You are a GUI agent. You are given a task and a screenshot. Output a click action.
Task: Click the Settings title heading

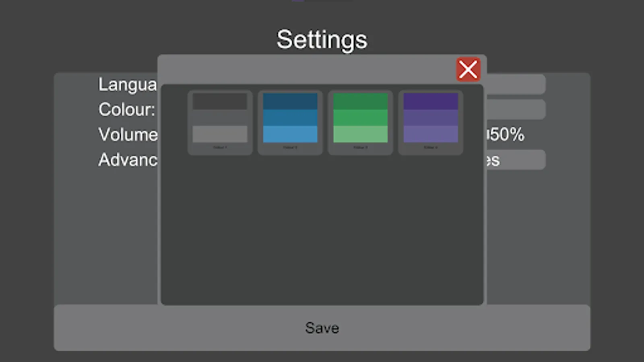(322, 40)
